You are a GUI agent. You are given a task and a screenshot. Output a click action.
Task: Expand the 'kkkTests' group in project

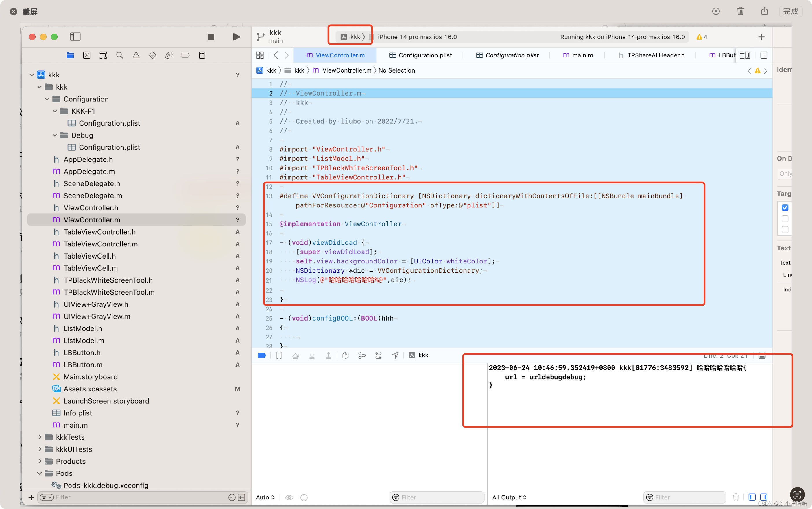point(39,437)
